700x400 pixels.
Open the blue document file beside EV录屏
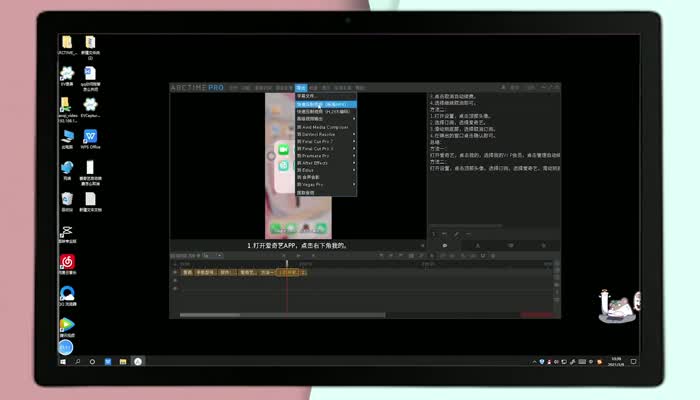(x=90, y=78)
